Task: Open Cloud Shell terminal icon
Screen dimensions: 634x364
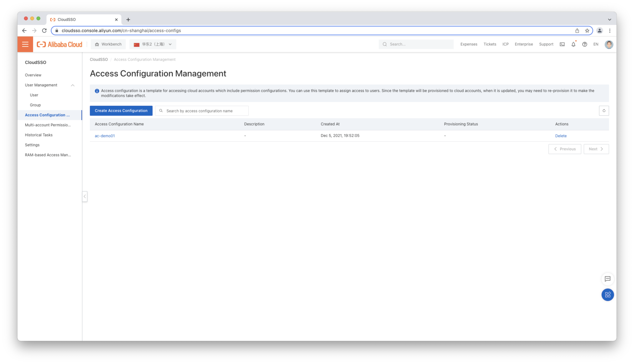Action: click(x=562, y=44)
